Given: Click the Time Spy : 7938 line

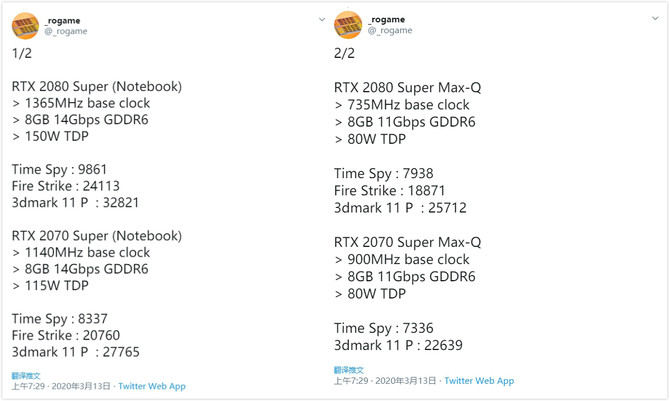Looking at the screenshot, I should click(x=384, y=174).
